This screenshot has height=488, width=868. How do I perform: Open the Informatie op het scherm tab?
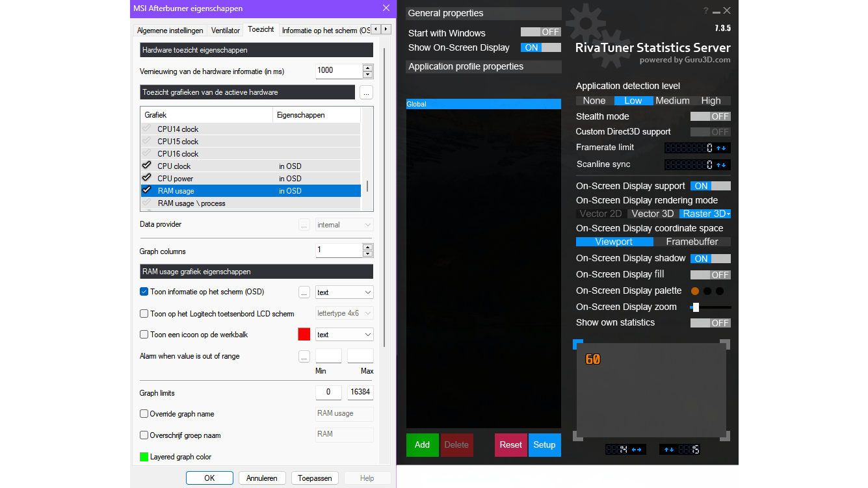point(326,31)
